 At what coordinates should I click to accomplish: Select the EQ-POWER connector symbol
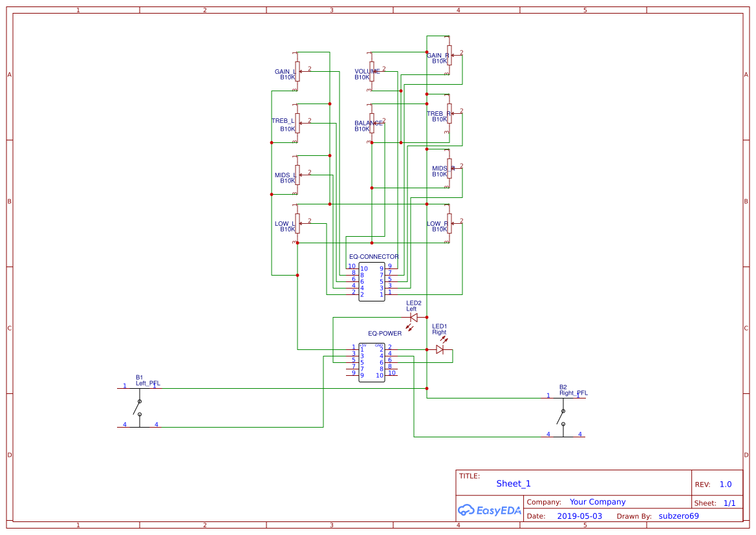pos(371,362)
